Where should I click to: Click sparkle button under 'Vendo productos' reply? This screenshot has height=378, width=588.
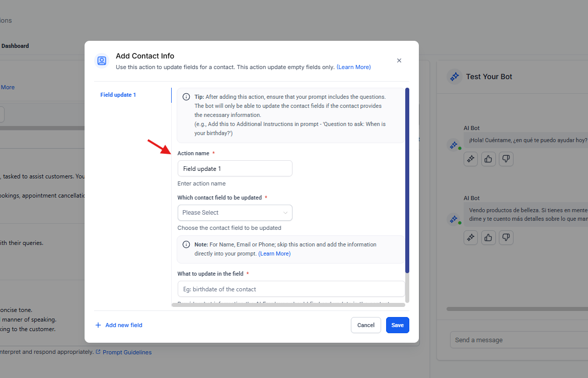(x=471, y=237)
